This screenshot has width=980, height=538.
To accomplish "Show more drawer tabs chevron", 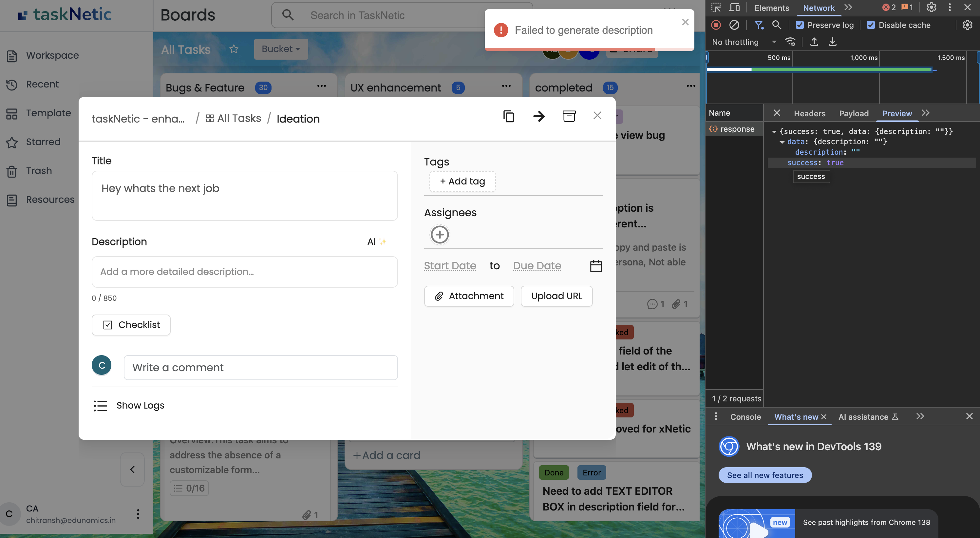I will (x=920, y=416).
